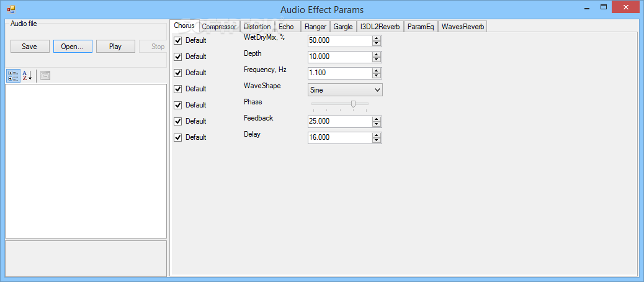
Task: Open the WaveShape Sine dropdown
Action: (345, 89)
